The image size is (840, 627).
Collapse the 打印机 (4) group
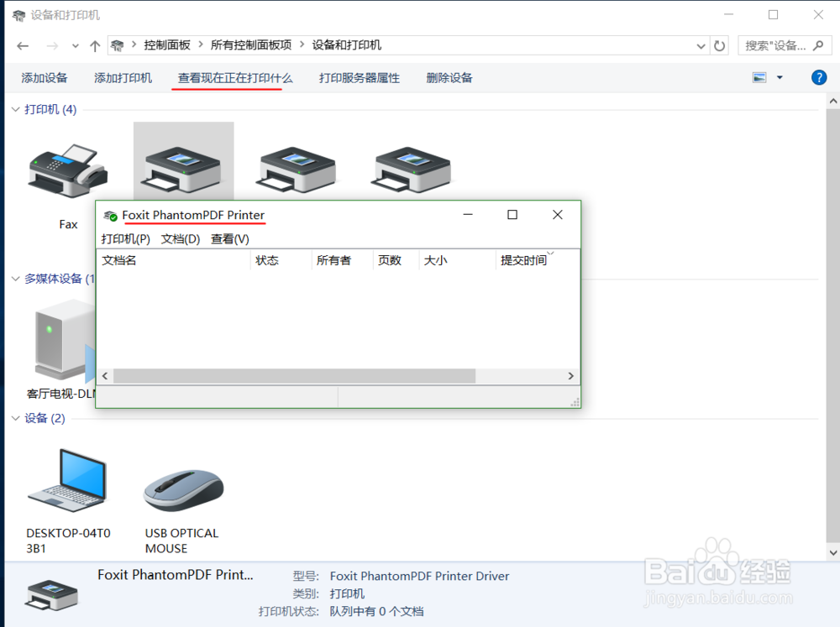pos(15,109)
